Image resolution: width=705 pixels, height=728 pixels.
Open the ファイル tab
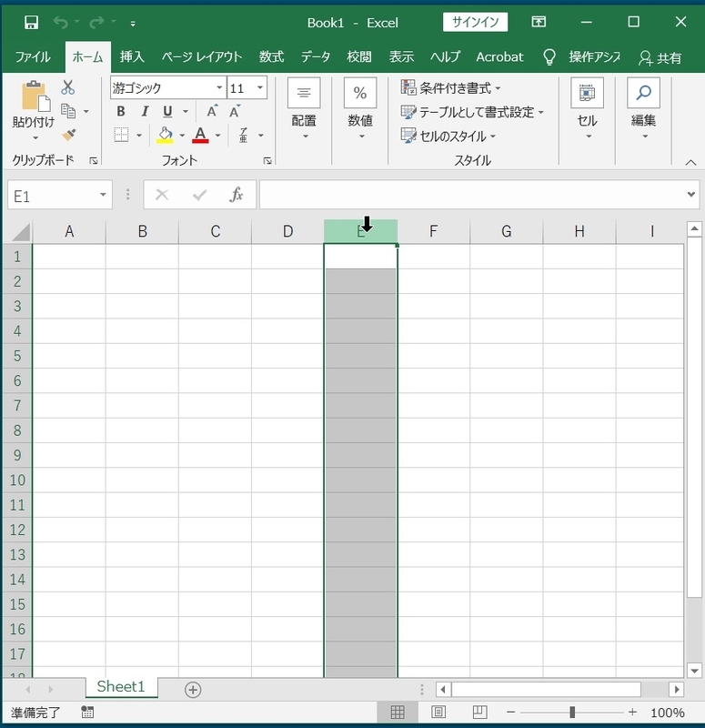point(33,57)
